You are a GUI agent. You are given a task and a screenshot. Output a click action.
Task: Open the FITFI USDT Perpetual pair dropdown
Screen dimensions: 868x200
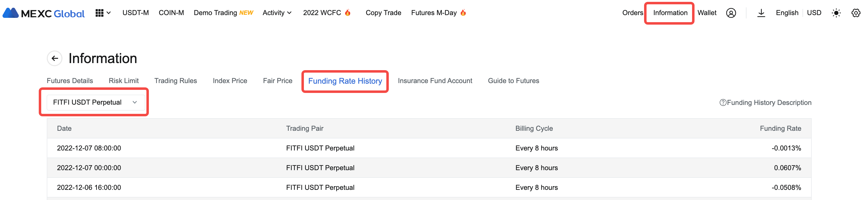tap(96, 102)
